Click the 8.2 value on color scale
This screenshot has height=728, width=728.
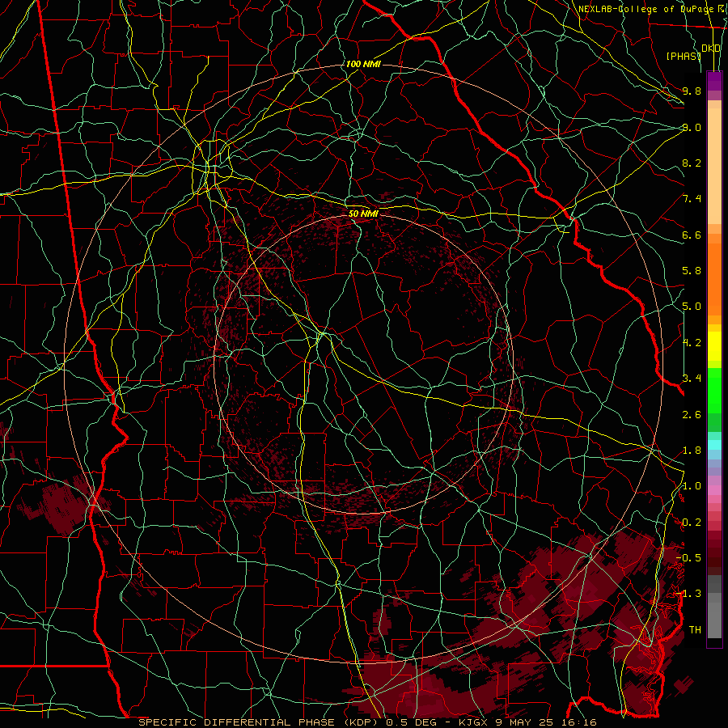[x=692, y=163]
